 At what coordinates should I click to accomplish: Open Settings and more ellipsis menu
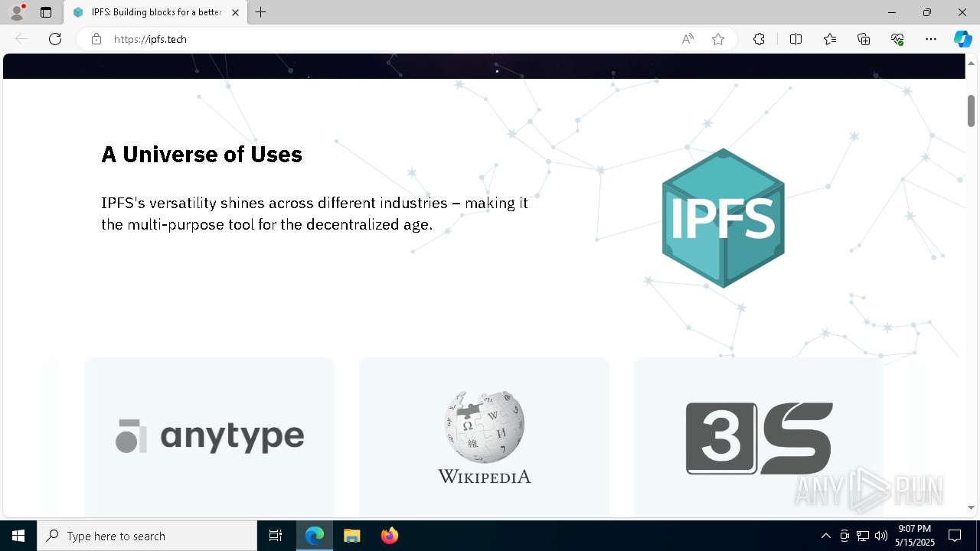(931, 39)
